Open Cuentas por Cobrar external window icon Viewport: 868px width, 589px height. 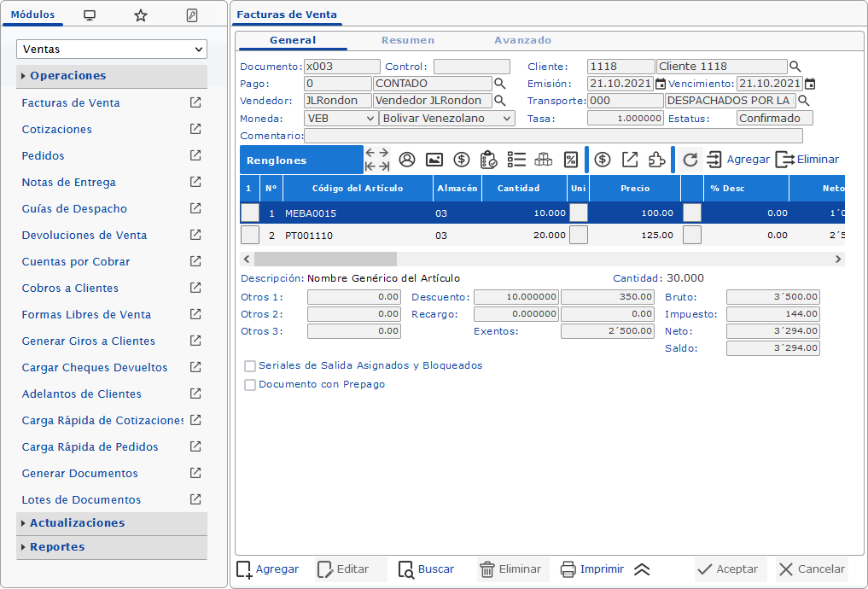(x=195, y=261)
